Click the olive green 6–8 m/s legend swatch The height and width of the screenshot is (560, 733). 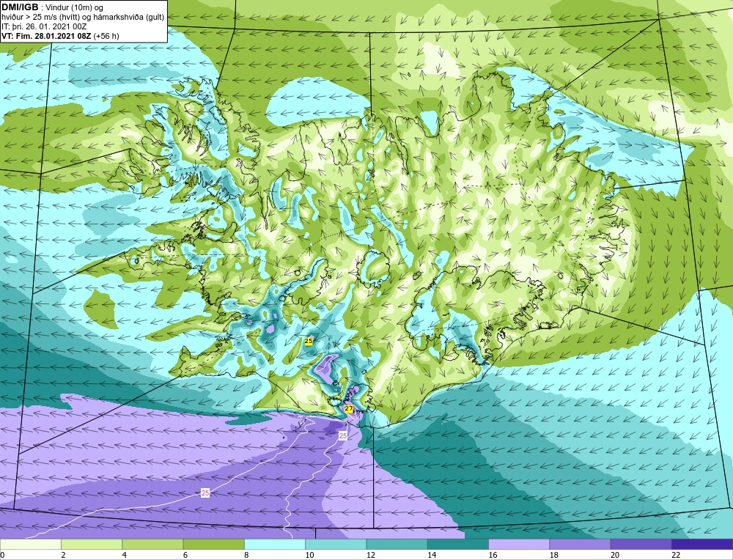213,544
